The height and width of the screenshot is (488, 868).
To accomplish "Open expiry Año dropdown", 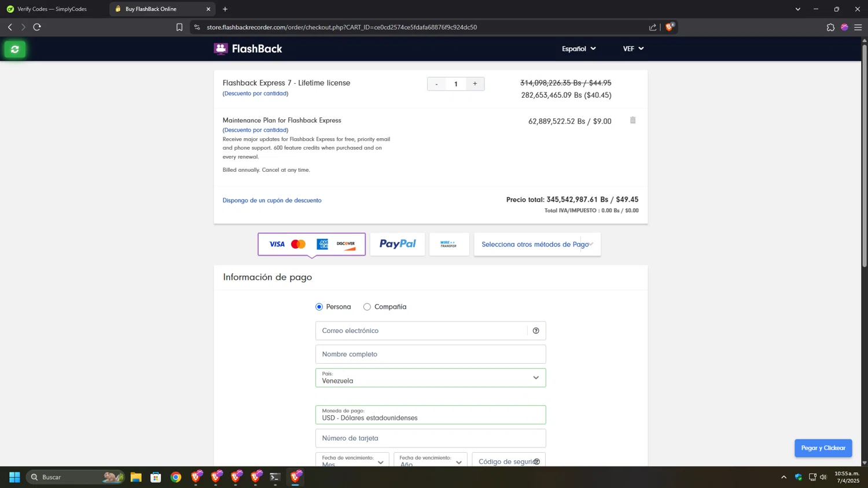I will [x=430, y=460].
